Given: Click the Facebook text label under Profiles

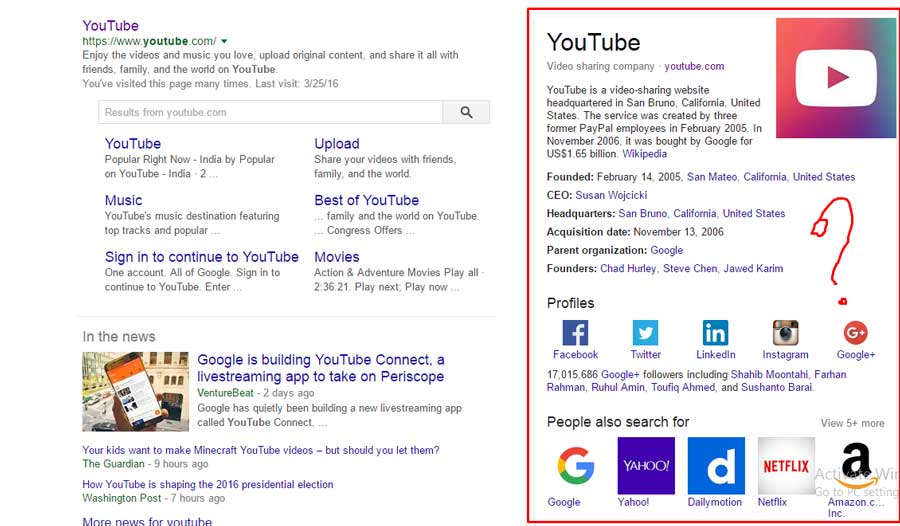Looking at the screenshot, I should 575,355.
